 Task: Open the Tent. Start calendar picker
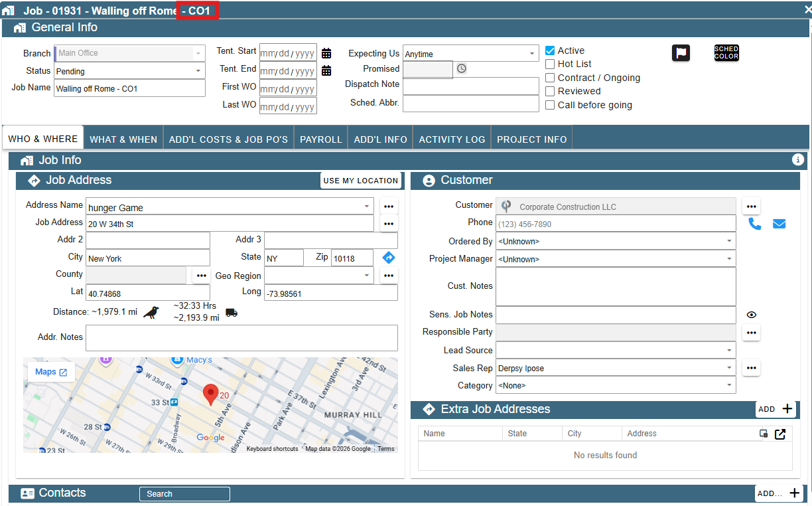click(x=326, y=53)
